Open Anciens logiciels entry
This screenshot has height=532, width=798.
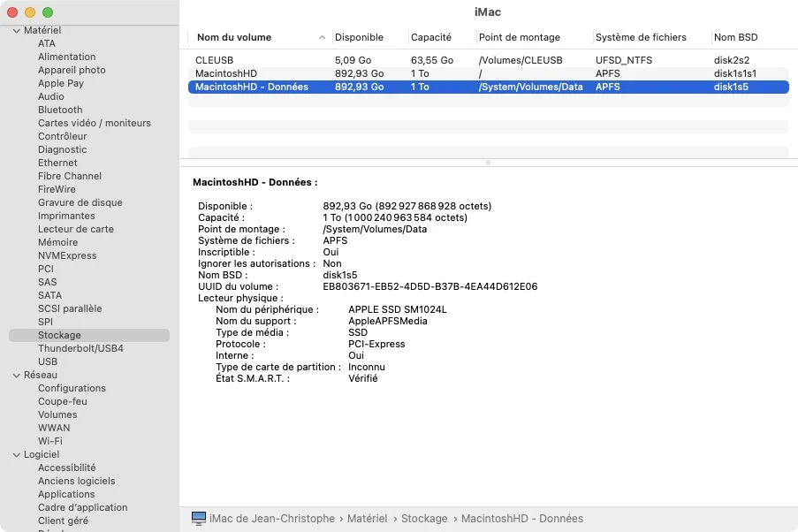click(76, 481)
